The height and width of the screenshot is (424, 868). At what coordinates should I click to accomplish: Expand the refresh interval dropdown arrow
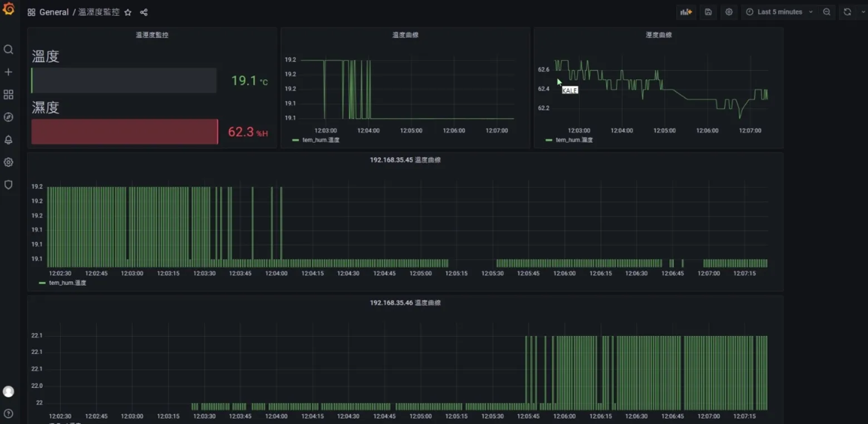tap(863, 12)
